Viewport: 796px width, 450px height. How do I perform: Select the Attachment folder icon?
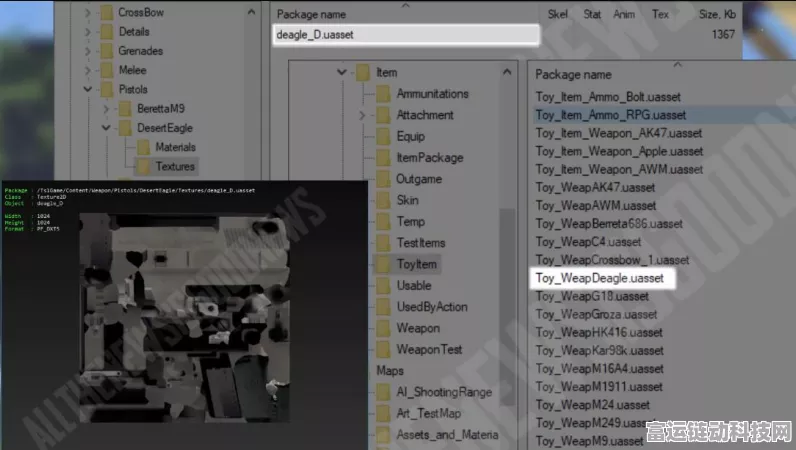[383, 115]
